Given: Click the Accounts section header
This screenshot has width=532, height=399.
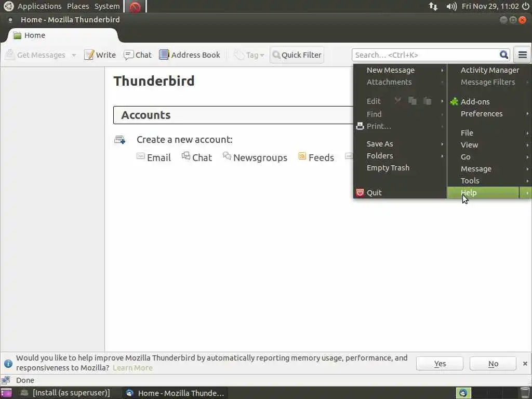Looking at the screenshot, I should point(233,115).
